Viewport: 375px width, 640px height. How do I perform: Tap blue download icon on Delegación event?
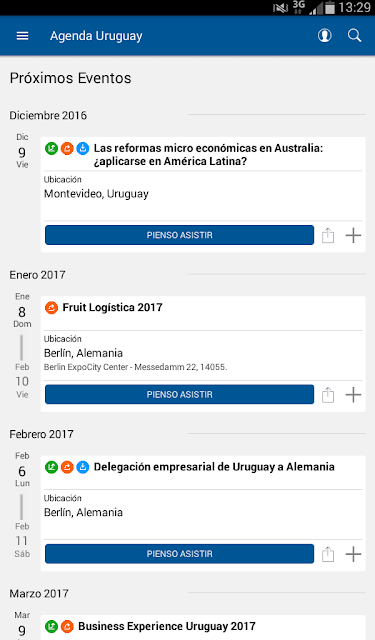click(x=83, y=467)
